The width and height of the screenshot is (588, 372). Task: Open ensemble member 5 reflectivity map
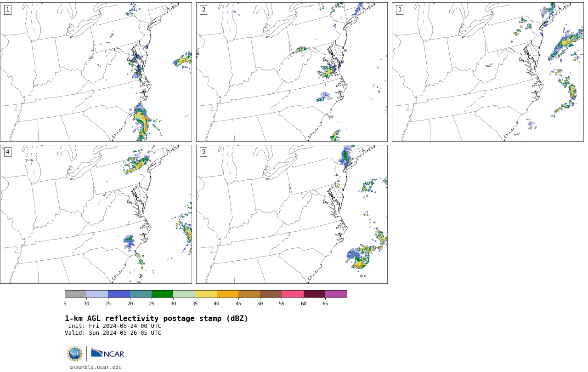pos(292,214)
